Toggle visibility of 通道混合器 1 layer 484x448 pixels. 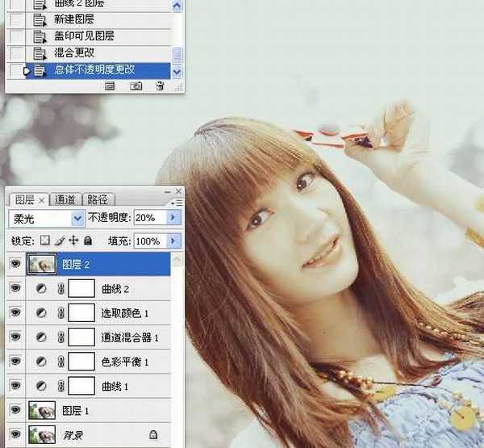coord(15,337)
